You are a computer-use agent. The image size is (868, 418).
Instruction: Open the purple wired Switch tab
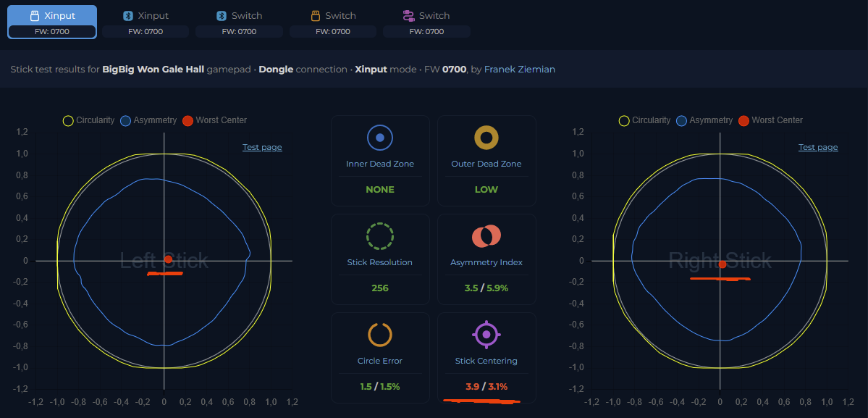[426, 22]
